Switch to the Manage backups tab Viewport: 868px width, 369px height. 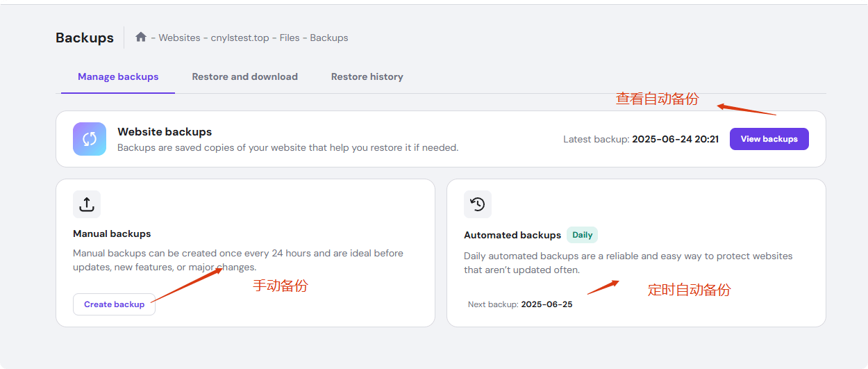pyautogui.click(x=118, y=76)
